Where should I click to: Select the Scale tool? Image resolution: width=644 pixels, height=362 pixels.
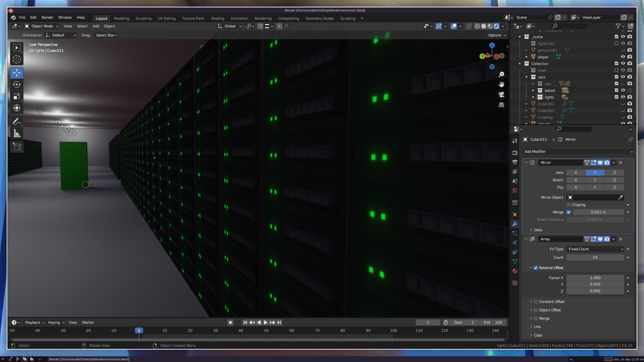click(17, 97)
